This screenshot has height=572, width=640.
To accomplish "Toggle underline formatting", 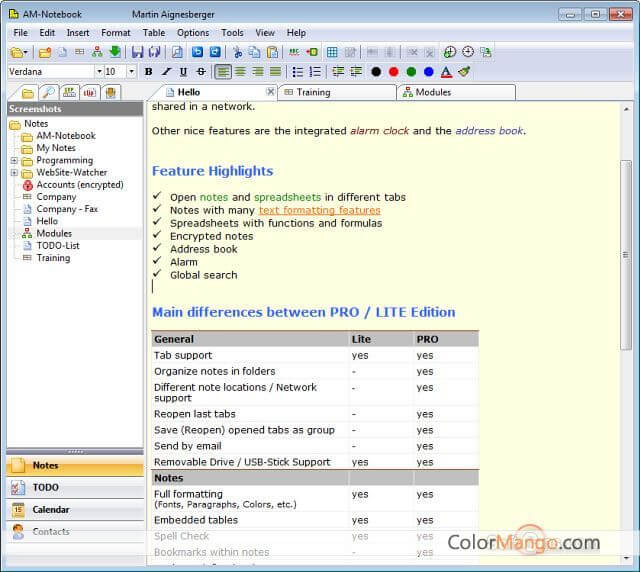I will 183,72.
